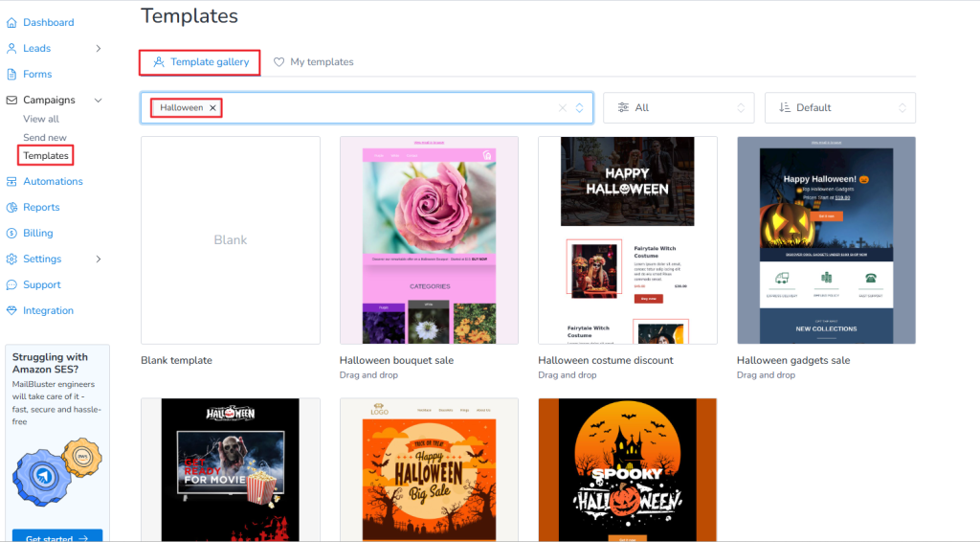Click the Forms document icon
Viewport: 980px width, 542px height.
click(11, 74)
